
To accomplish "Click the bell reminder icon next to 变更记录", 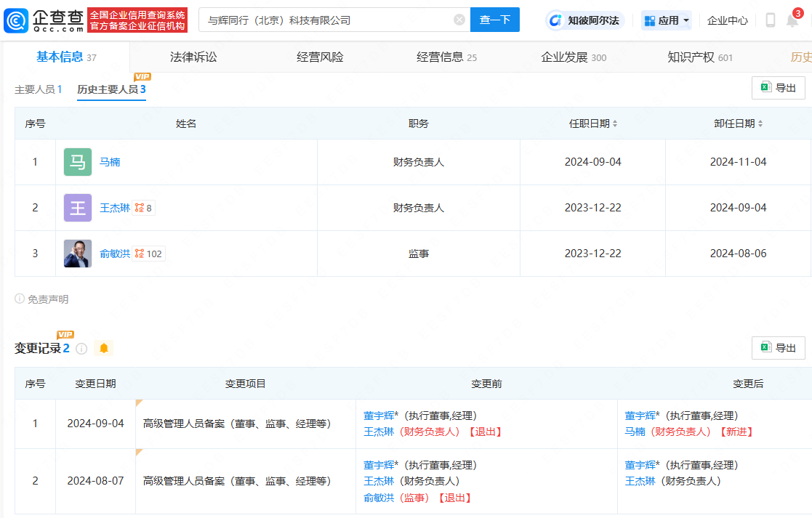I will pyautogui.click(x=102, y=348).
